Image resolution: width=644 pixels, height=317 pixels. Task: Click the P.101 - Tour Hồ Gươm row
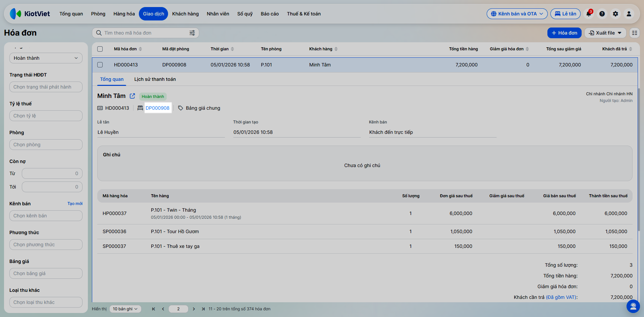coord(365,231)
